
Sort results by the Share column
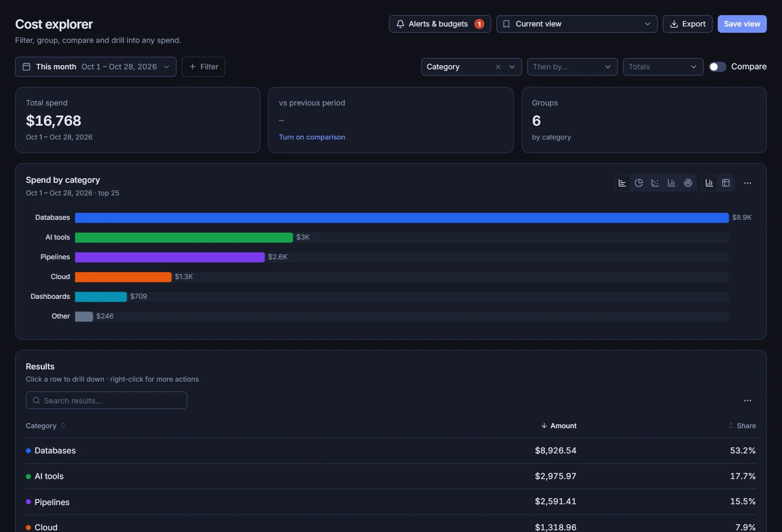[x=742, y=426]
